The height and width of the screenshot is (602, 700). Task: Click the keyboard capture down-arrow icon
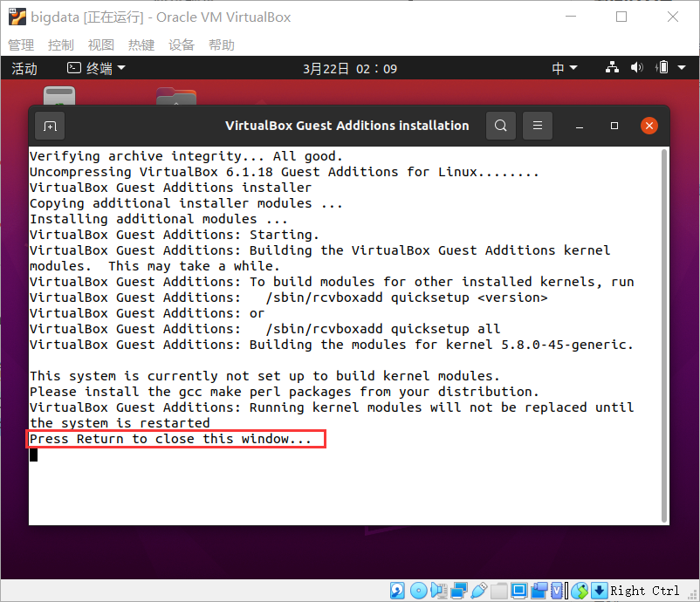(599, 591)
